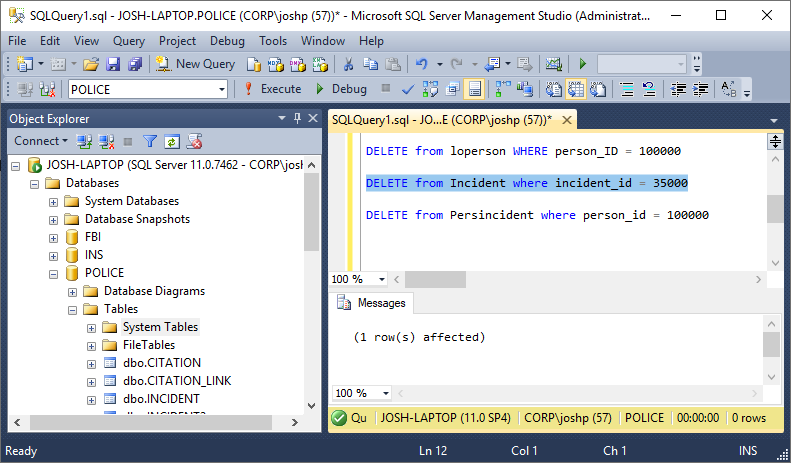Click the Decrease Indent icon
Screen dimensions: 791x463
pyautogui.click(x=679, y=89)
